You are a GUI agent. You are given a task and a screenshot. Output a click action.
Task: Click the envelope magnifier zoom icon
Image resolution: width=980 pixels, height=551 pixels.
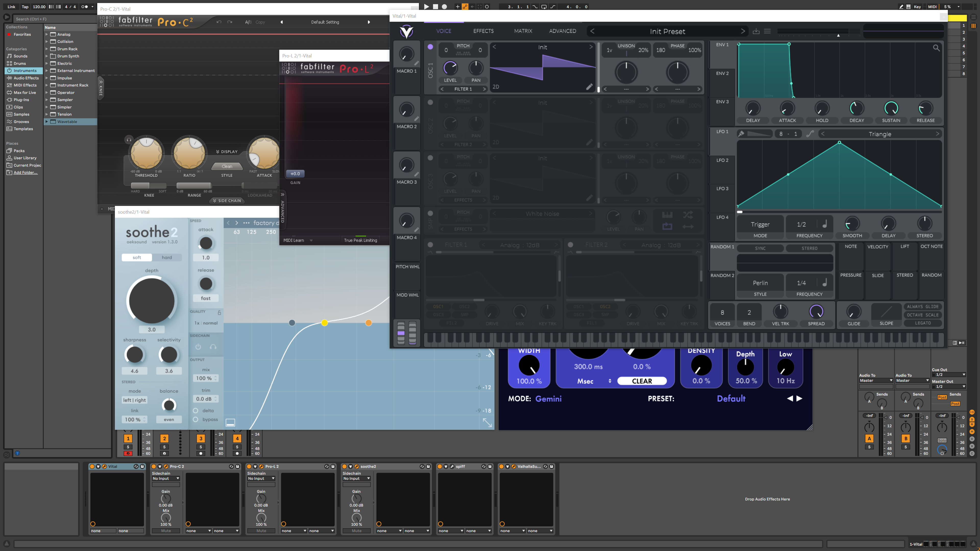tap(936, 48)
